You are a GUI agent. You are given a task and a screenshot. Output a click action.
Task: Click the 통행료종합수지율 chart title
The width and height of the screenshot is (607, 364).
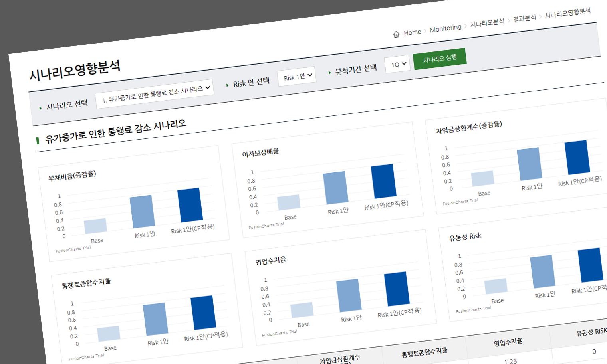tap(86, 284)
